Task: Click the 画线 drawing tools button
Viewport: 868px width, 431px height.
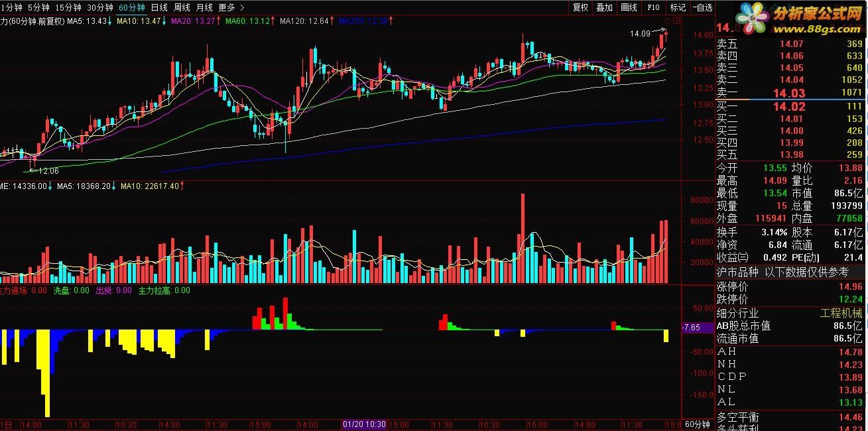Action: tap(629, 7)
